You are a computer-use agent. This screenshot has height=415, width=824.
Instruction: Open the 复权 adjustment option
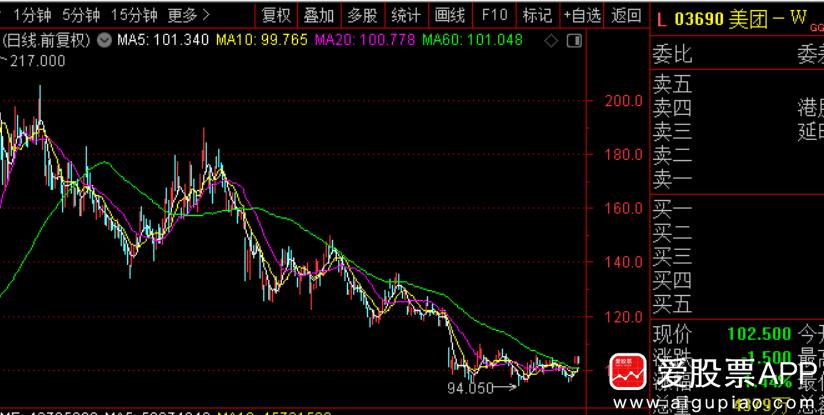pyautogui.click(x=276, y=16)
